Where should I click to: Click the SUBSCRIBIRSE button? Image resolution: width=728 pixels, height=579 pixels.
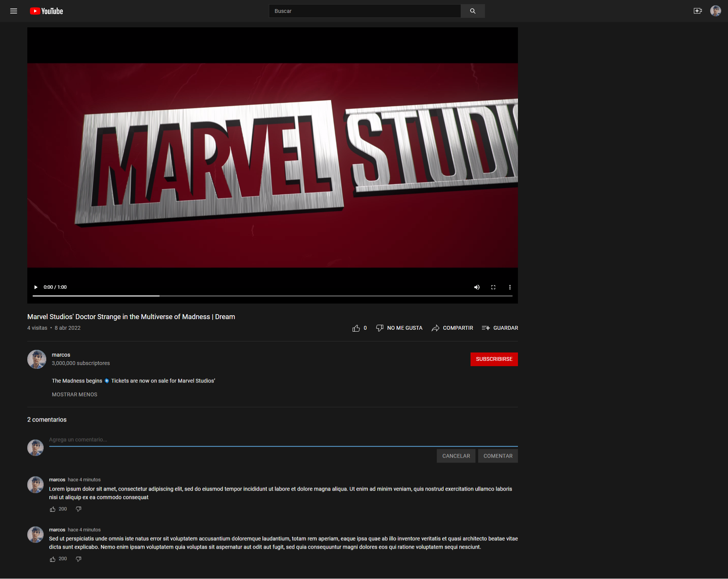[x=494, y=359]
